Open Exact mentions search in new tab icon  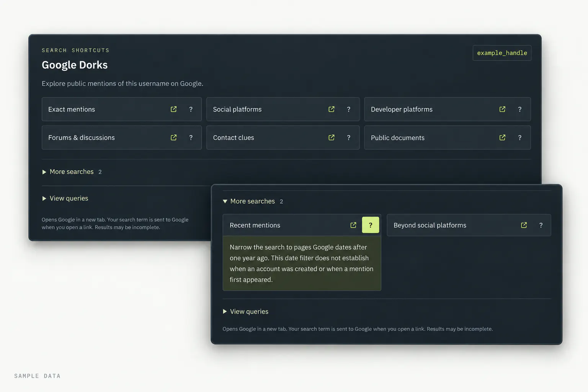point(174,109)
